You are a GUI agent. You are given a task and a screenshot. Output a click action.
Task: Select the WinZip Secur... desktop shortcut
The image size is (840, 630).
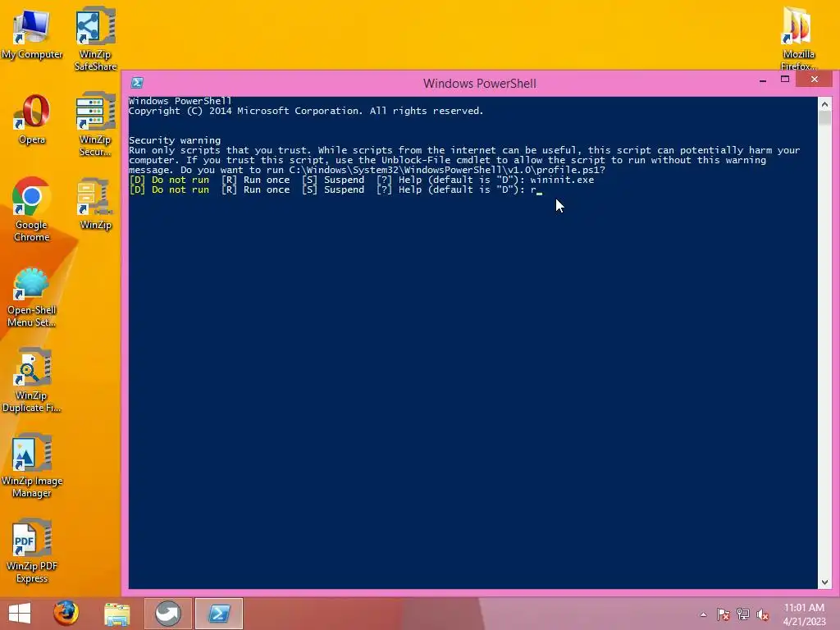pyautogui.click(x=95, y=125)
